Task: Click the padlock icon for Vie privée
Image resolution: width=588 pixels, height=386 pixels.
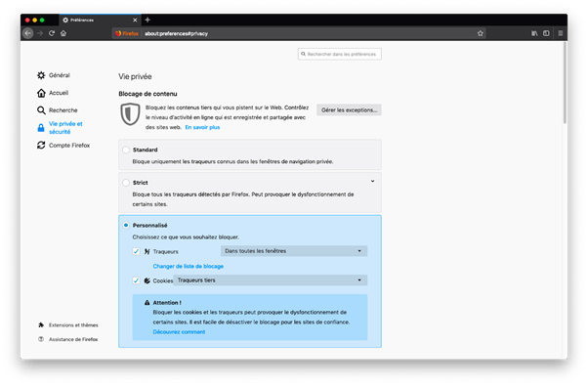Action: click(x=41, y=128)
